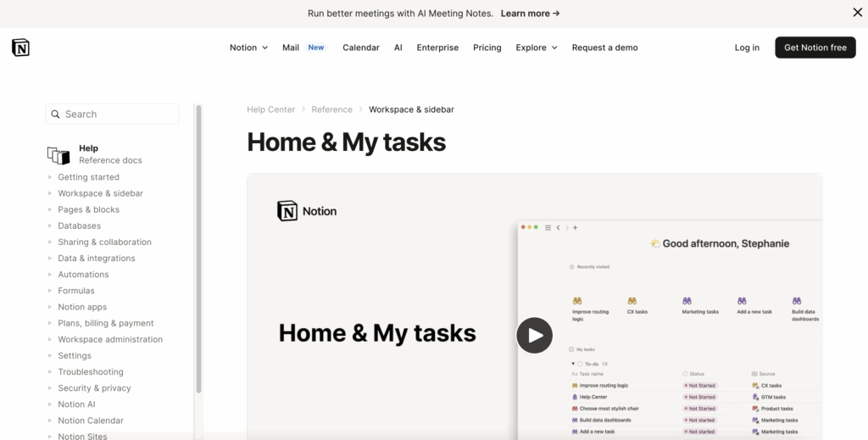Open the Notion dropdown in the navigation bar
868x440 pixels.
[248, 47]
